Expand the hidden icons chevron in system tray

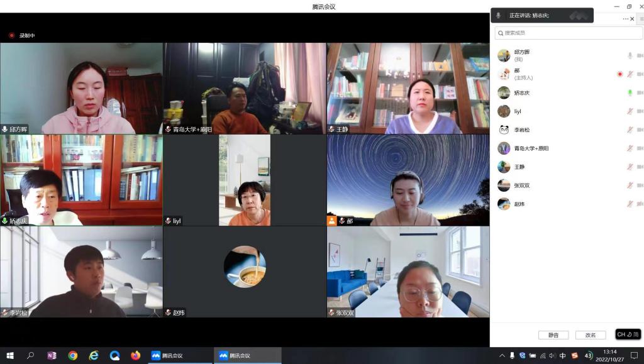tap(502, 355)
